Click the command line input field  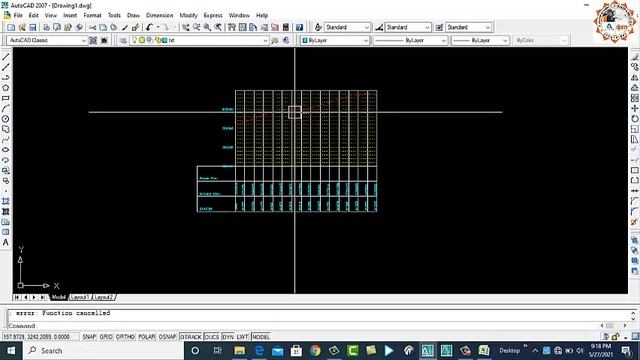[x=304, y=326]
